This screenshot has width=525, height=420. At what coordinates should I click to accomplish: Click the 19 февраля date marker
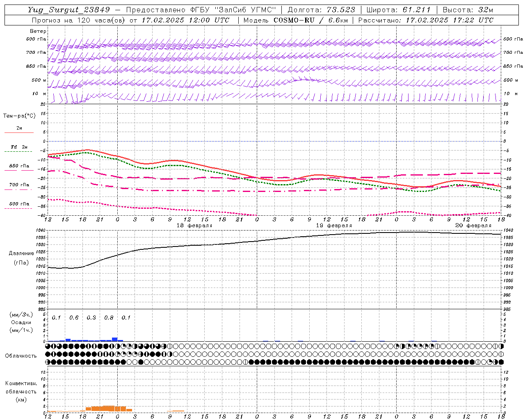[x=334, y=226]
